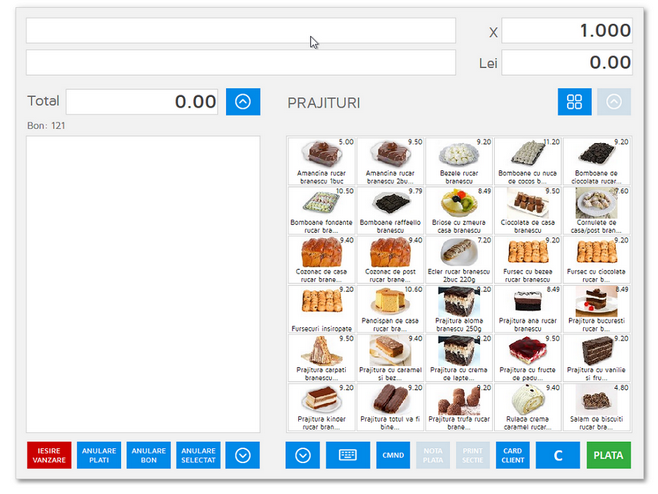The height and width of the screenshot is (494, 658).
Task: Click the chevron up button beside category grid
Action: pos(613,102)
